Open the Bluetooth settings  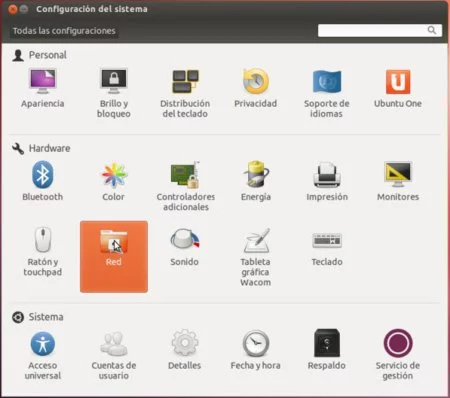point(43,181)
